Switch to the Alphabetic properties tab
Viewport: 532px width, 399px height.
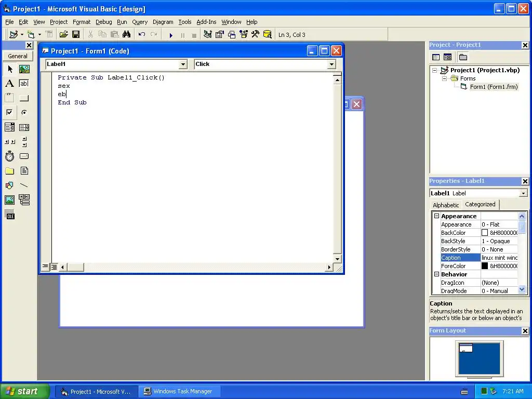point(445,205)
